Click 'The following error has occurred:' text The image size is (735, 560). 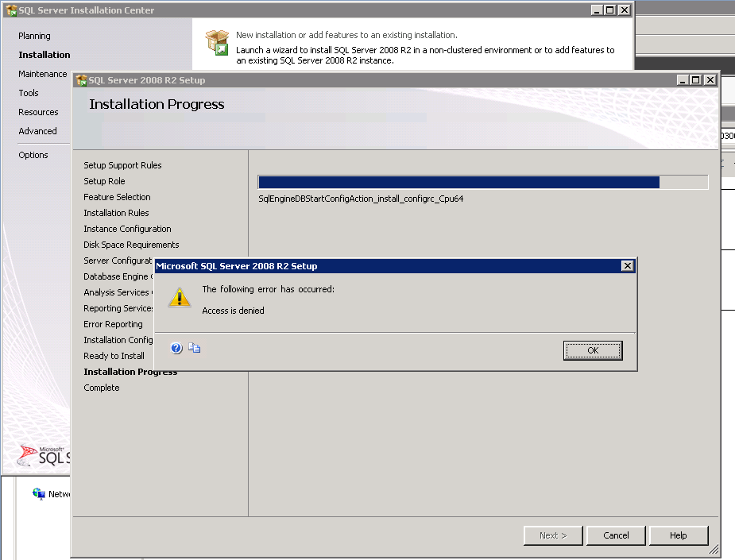click(268, 290)
